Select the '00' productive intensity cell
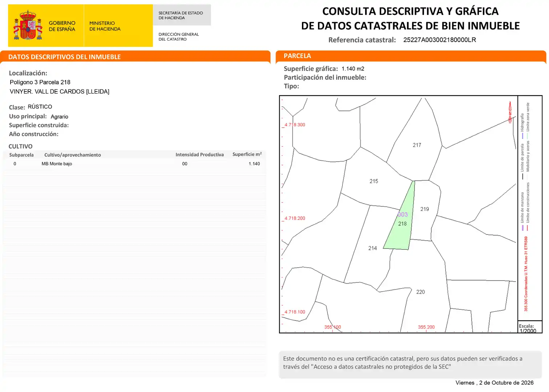 [x=185, y=164]
